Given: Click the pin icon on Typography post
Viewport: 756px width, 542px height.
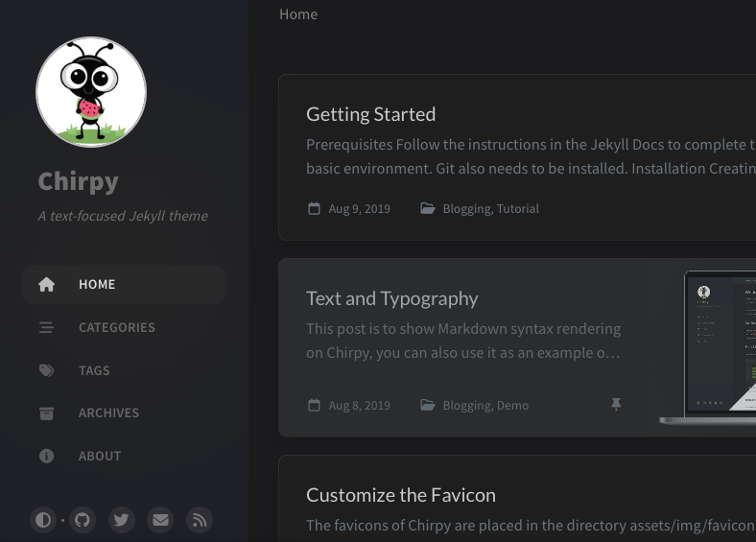Looking at the screenshot, I should coord(616,405).
